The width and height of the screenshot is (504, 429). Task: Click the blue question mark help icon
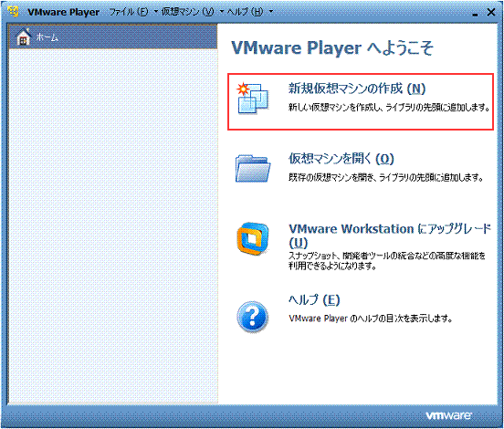click(x=253, y=317)
